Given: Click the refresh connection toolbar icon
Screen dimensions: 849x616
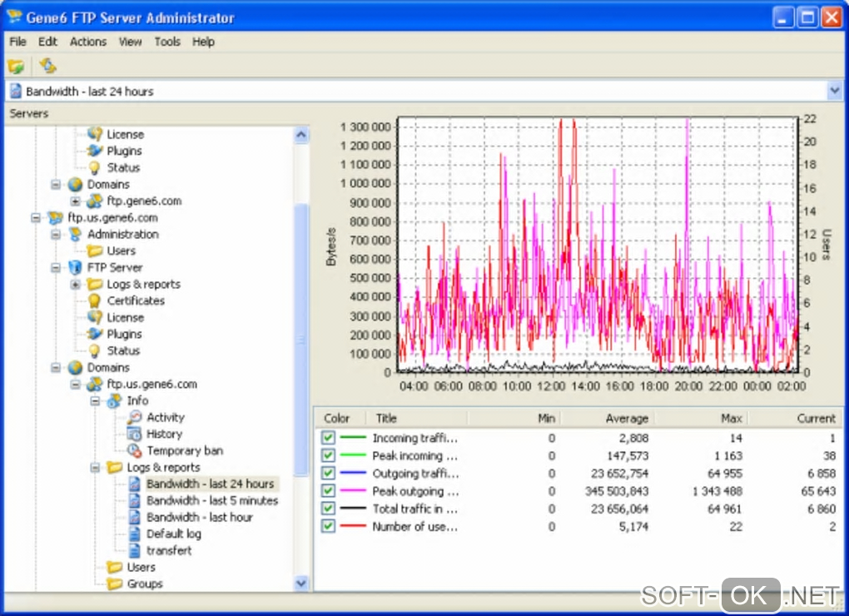Looking at the screenshot, I should point(47,67).
